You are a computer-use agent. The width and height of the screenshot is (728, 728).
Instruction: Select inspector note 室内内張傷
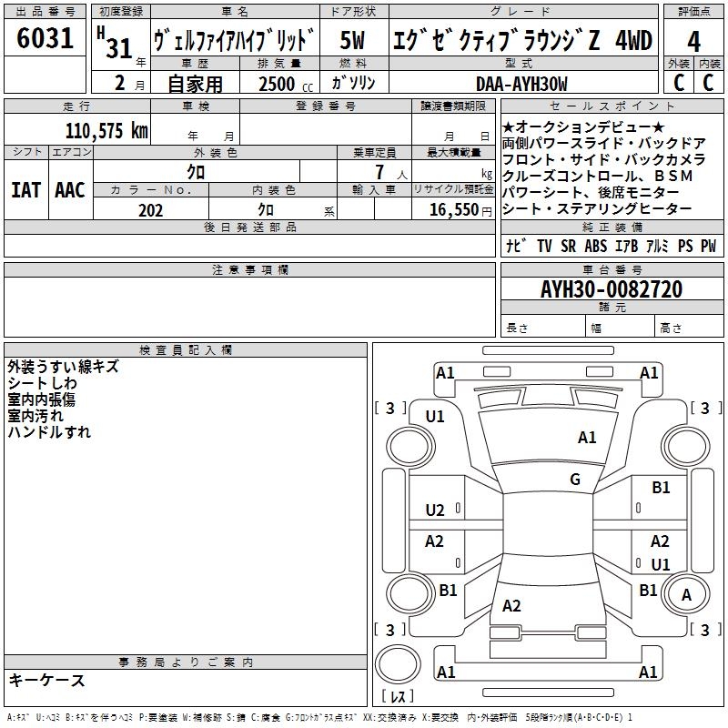click(x=41, y=399)
